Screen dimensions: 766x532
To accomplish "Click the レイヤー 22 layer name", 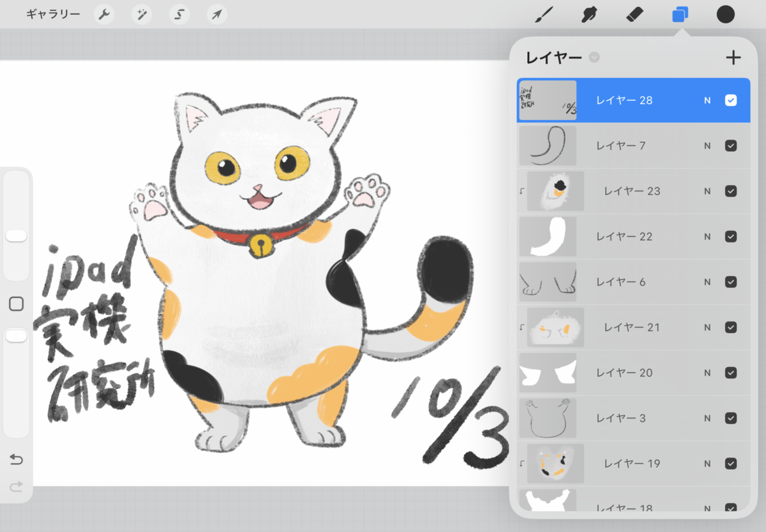I will pos(624,236).
